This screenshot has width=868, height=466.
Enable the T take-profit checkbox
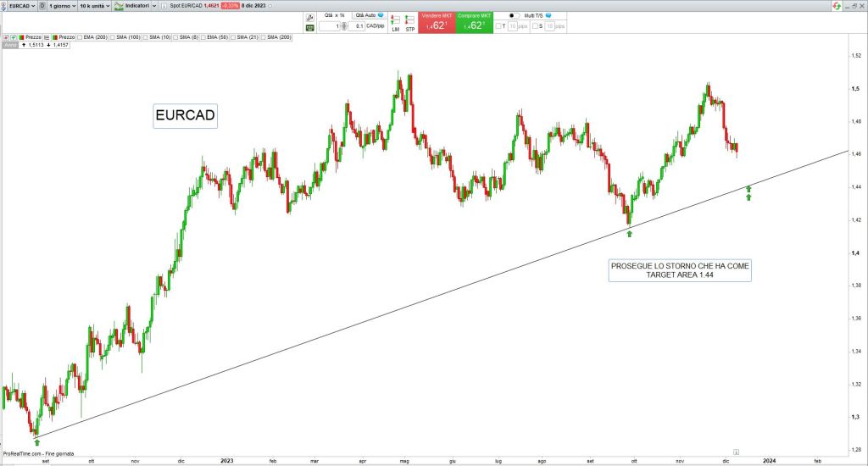(498, 26)
